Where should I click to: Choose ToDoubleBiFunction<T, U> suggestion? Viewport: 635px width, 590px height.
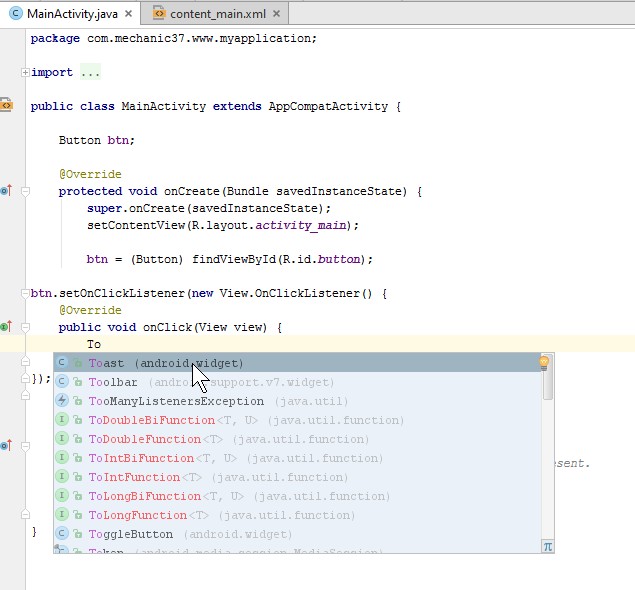click(x=297, y=420)
